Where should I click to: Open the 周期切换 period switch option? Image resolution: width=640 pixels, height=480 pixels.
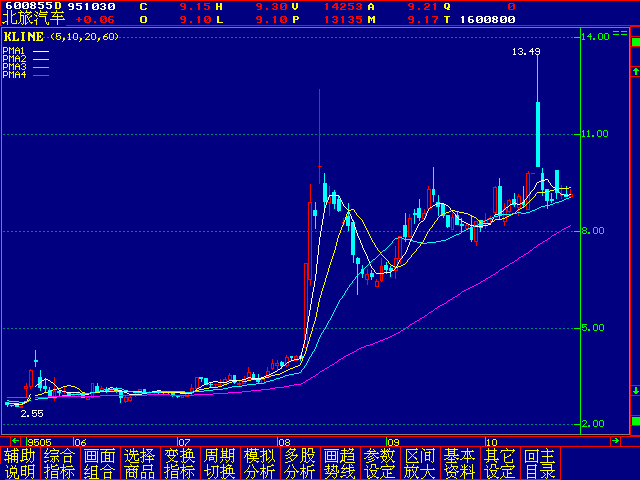(220, 463)
